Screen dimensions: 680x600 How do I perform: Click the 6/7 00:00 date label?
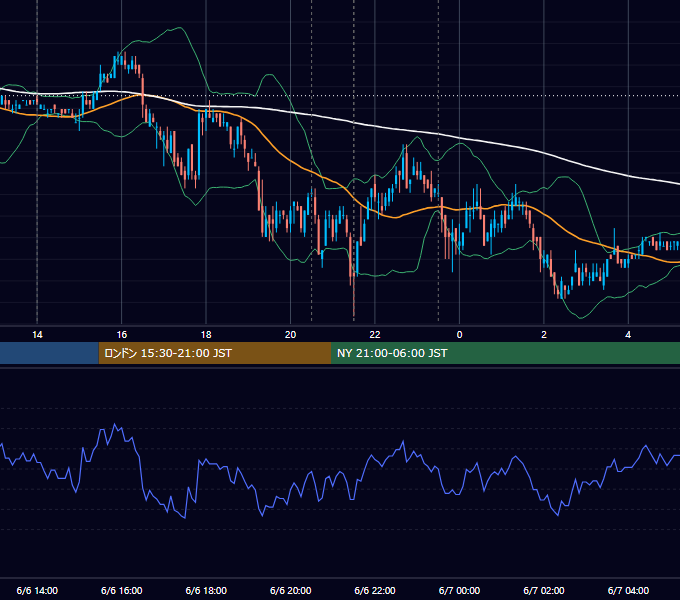point(459,590)
